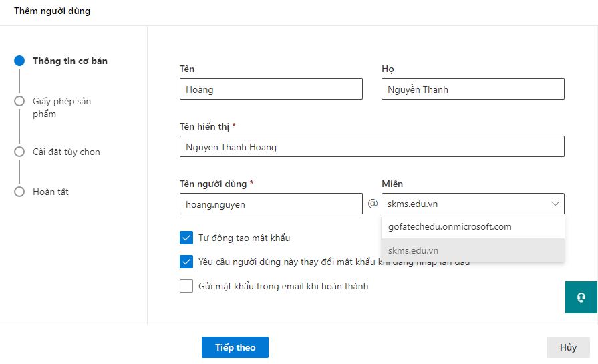
Task: Open the Cài đặt tùy chọn step
Action: (66, 152)
